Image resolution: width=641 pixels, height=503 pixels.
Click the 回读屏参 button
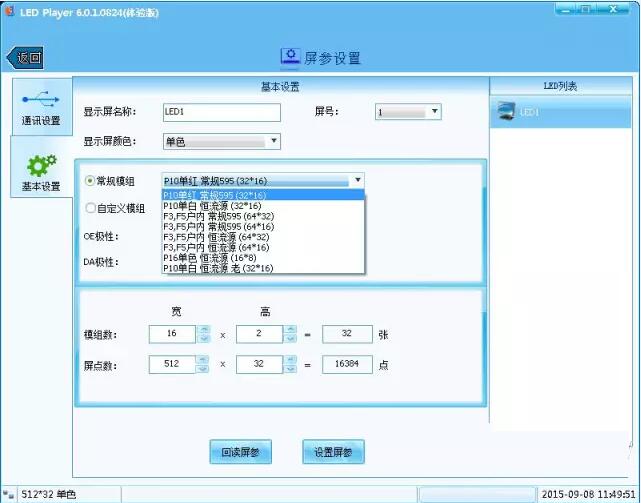[x=240, y=452]
